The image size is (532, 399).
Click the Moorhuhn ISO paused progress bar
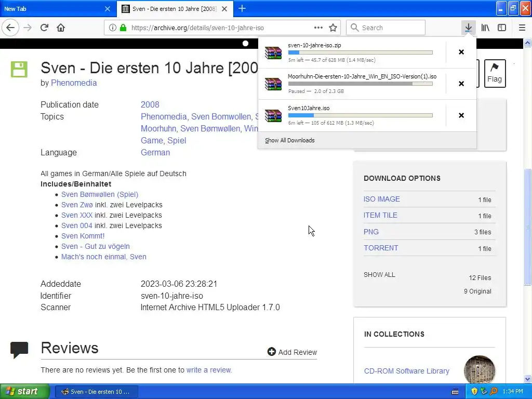tap(361, 84)
